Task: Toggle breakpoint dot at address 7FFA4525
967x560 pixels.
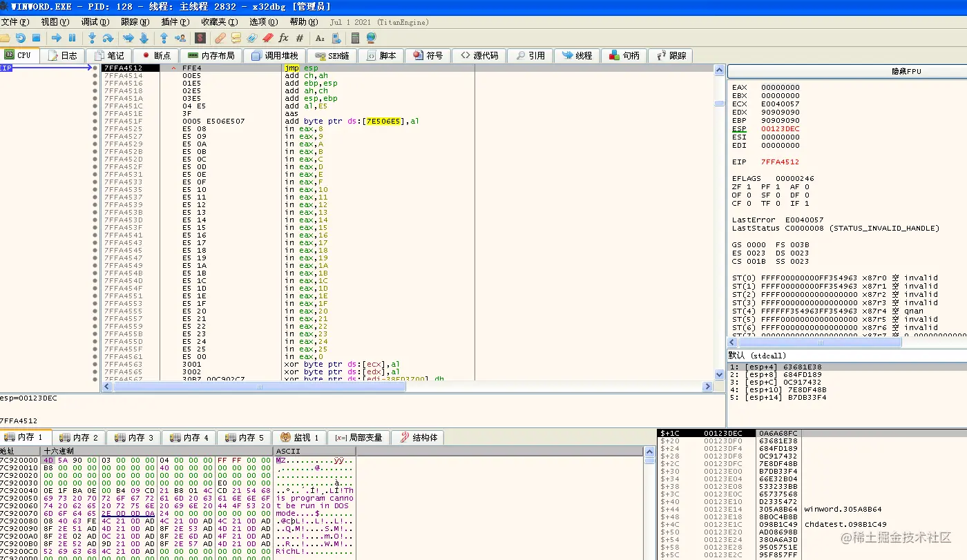Action: [x=95, y=129]
